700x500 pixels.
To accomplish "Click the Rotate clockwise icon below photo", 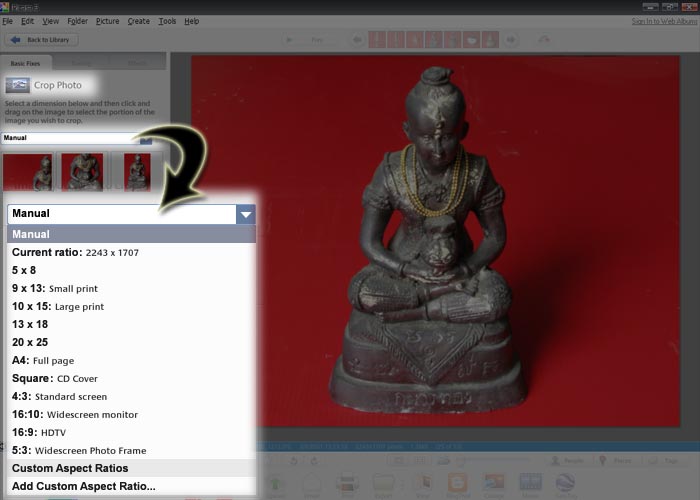I will pos(314,460).
